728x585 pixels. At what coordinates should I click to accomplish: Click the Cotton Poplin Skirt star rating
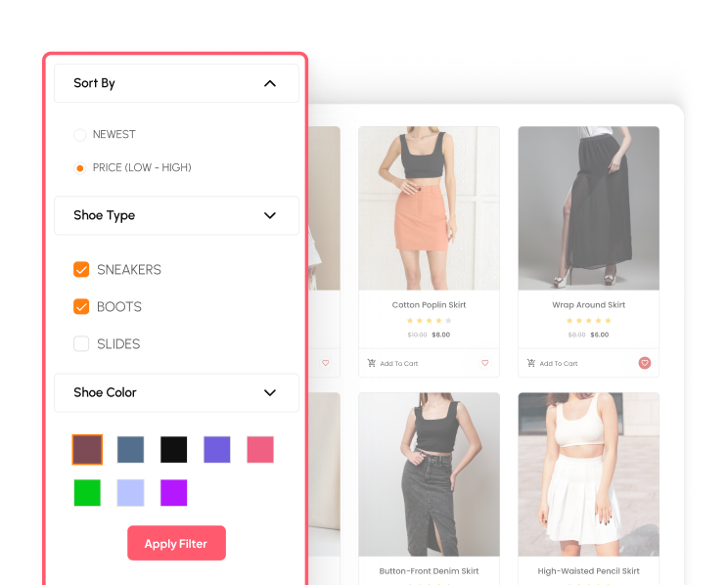tap(429, 320)
